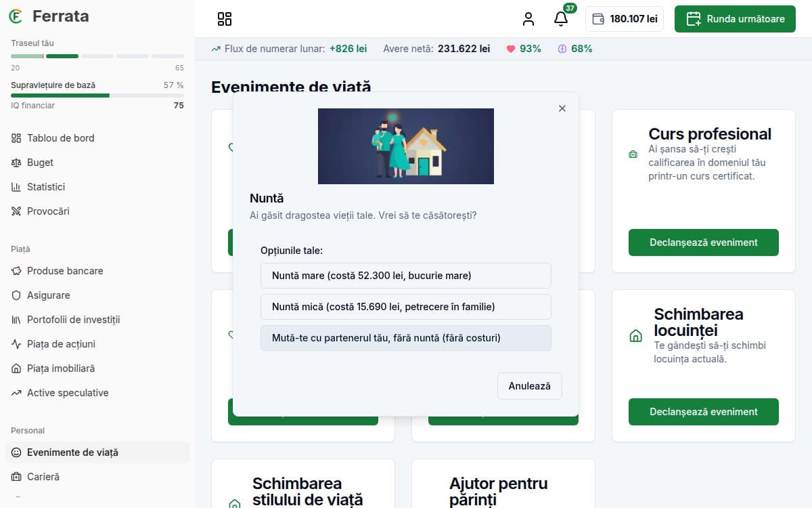Click the Evenimente de viață page heading
Screen dimensions: 812x508
click(x=291, y=87)
